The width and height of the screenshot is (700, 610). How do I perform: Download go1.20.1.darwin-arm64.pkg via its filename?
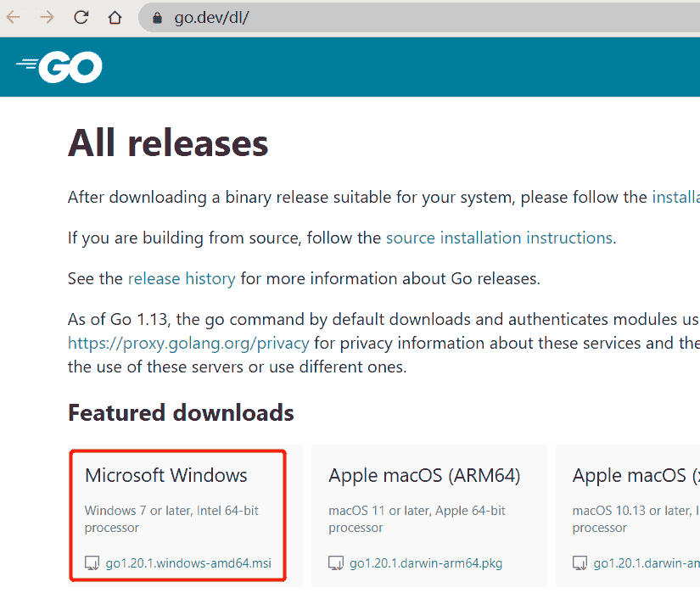point(428,562)
